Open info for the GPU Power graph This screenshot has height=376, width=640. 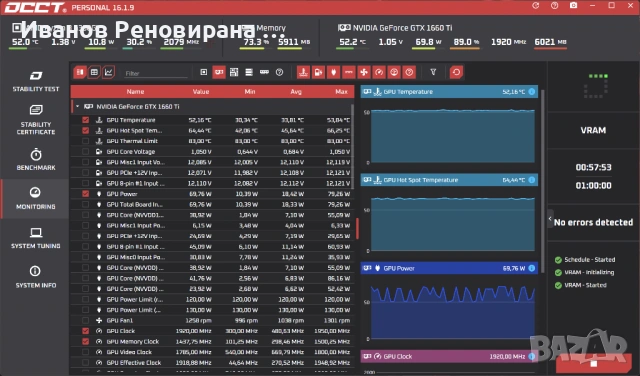point(531,268)
